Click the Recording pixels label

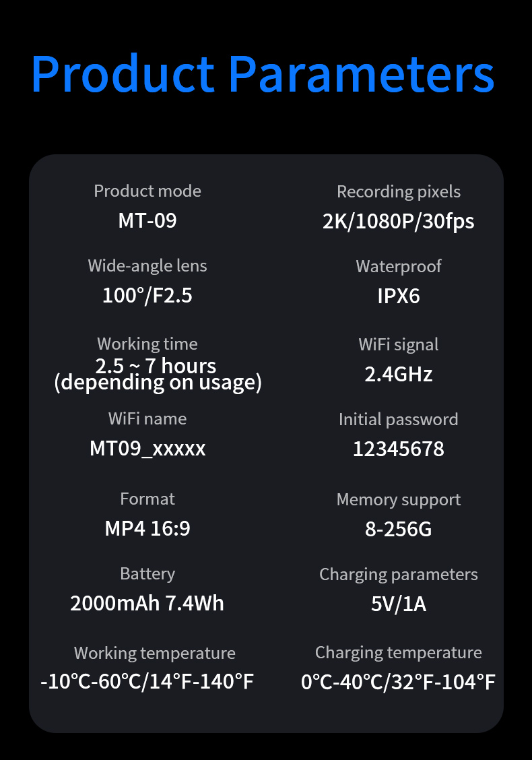point(398,192)
